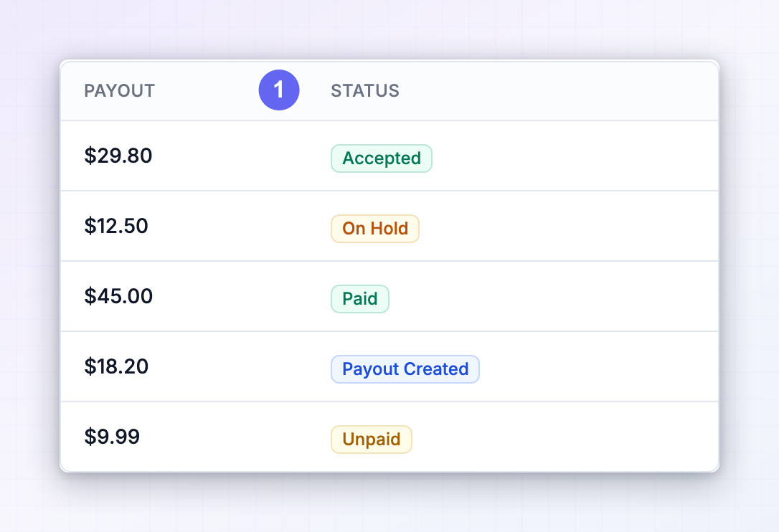
Task: Open the Payout Created table row
Action: point(389,366)
